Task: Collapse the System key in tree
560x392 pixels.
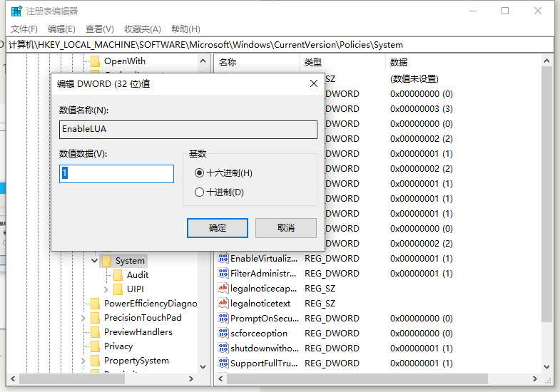Action: 94,261
